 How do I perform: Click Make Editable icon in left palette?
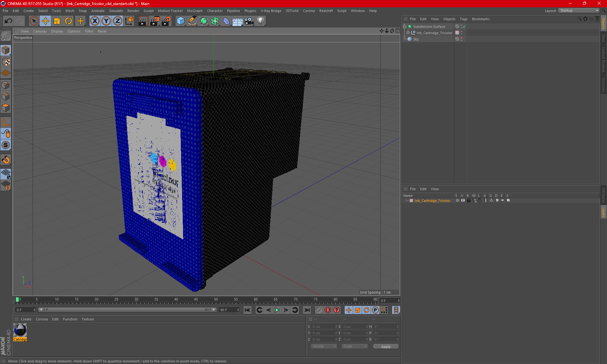coord(6,36)
